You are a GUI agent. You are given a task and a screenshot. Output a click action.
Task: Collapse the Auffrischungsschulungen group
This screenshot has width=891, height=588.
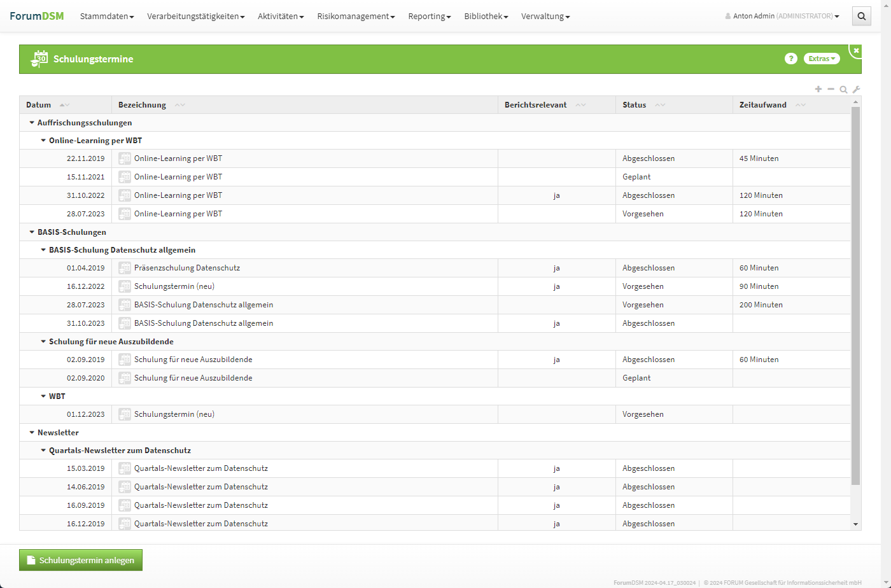(32, 123)
